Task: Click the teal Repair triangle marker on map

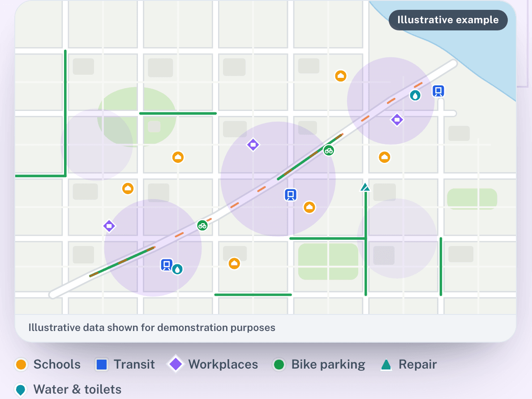Action: click(365, 187)
